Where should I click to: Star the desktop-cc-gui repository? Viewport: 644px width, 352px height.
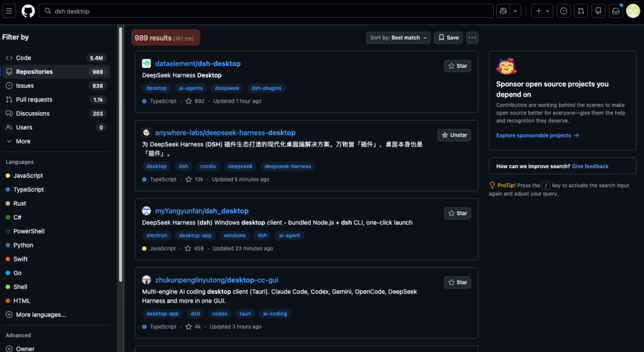457,283
